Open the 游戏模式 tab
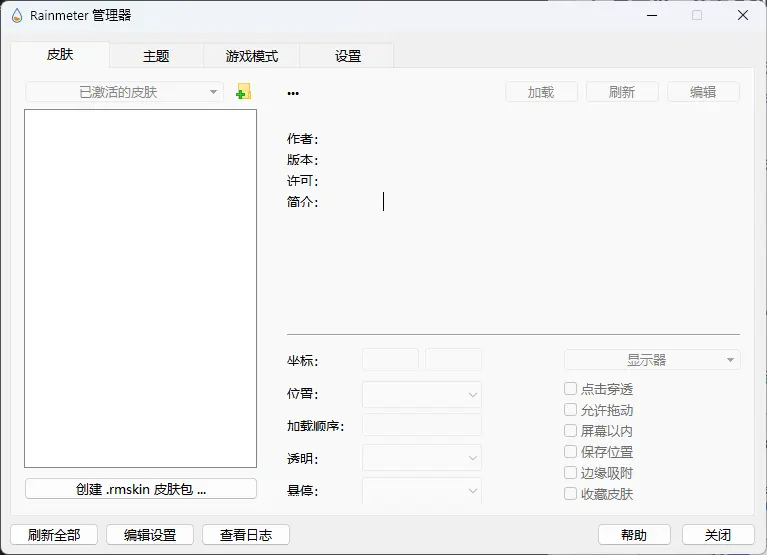This screenshot has height=555, width=767. point(251,56)
